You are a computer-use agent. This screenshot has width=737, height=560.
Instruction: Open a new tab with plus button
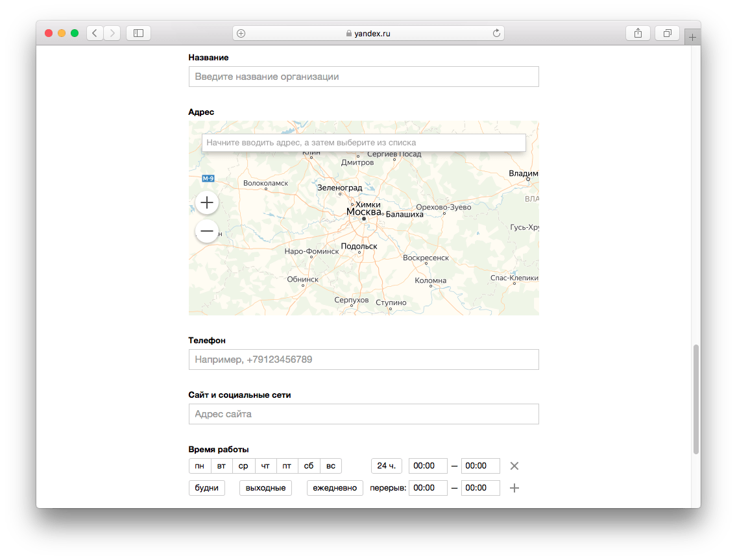click(x=692, y=38)
